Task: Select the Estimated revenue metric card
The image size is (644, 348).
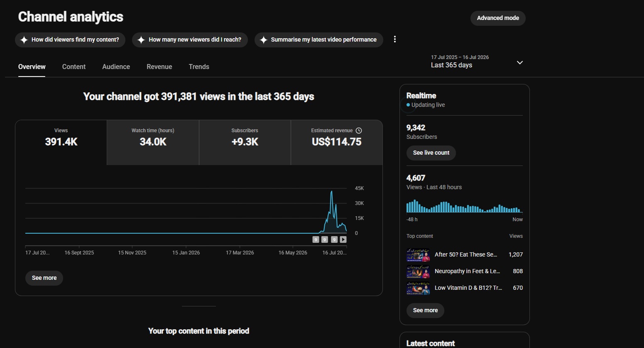Action: (337, 143)
